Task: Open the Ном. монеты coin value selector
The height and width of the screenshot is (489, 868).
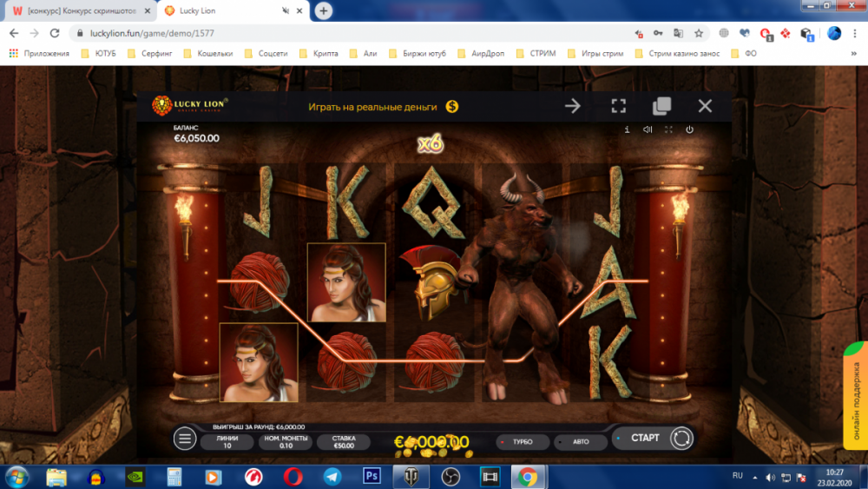Action: (284, 441)
